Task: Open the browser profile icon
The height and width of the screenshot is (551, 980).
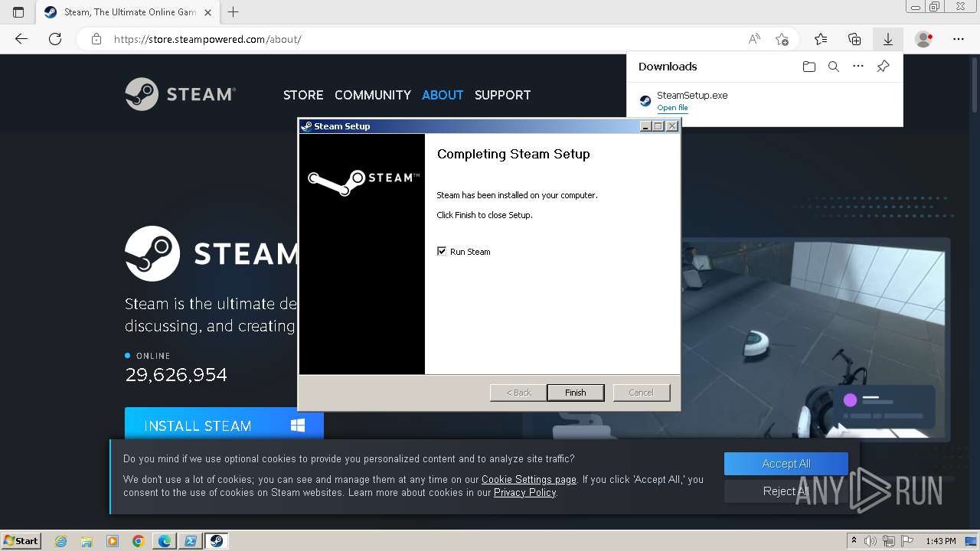Action: click(924, 39)
